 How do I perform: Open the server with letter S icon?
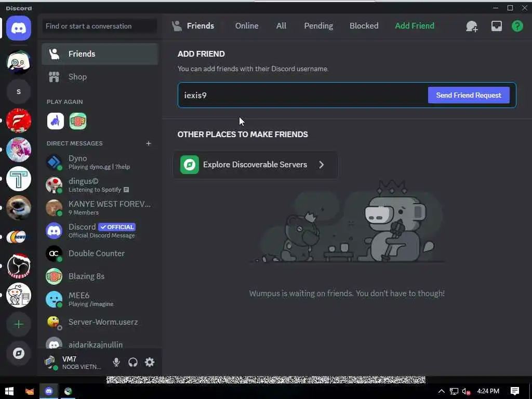(19, 91)
